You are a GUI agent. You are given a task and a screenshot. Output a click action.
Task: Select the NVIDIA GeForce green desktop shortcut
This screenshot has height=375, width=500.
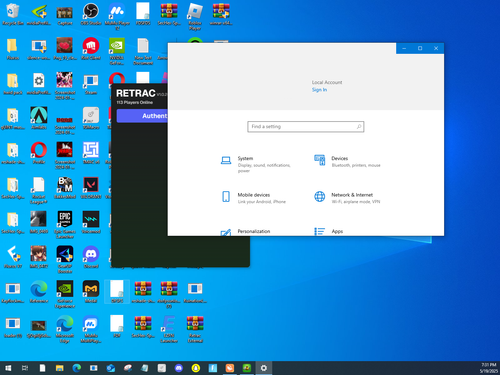[117, 51]
